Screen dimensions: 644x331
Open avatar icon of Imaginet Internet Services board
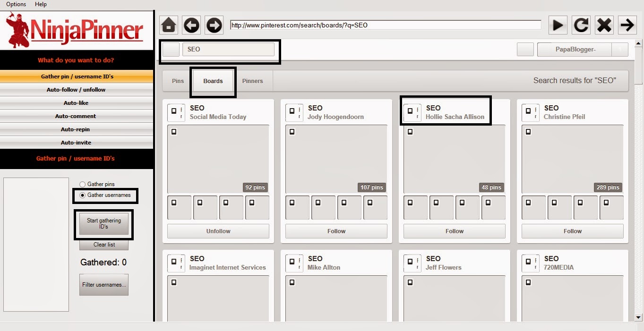click(176, 263)
